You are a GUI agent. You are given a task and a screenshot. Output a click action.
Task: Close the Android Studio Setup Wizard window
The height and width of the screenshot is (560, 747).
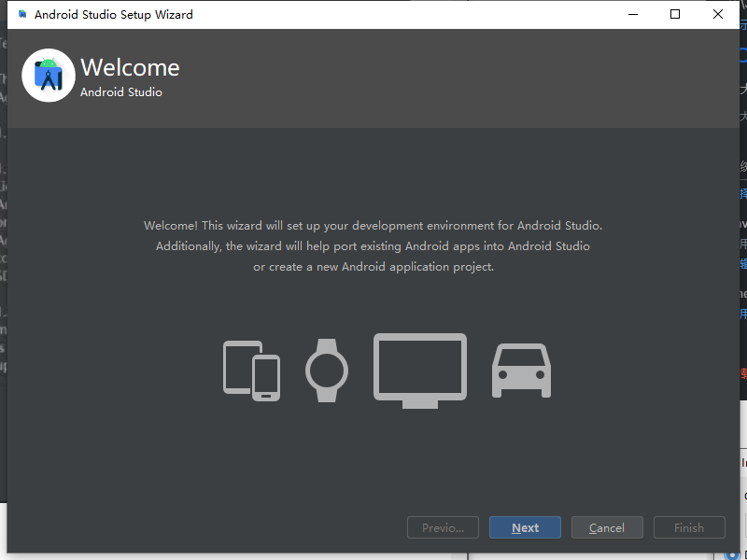click(x=718, y=14)
